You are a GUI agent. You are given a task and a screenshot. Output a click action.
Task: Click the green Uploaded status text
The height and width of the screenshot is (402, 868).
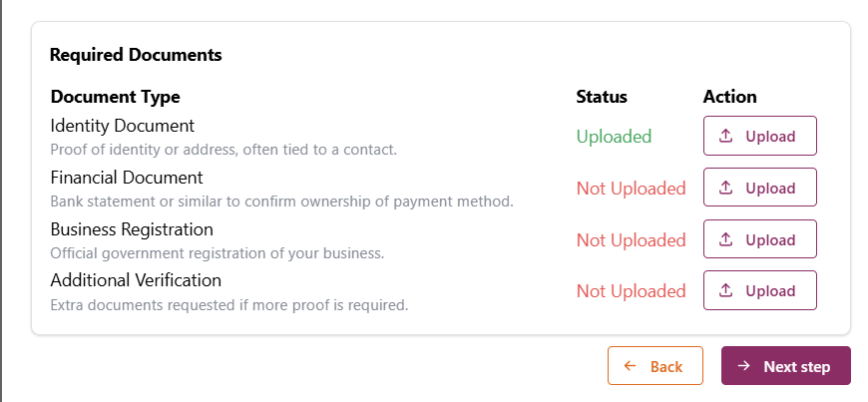coord(614,137)
